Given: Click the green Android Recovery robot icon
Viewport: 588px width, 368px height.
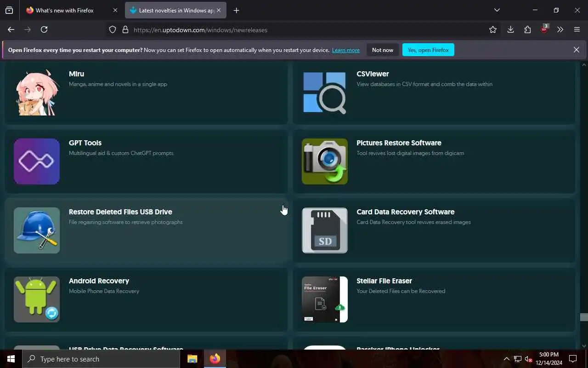Looking at the screenshot, I should coord(37,299).
